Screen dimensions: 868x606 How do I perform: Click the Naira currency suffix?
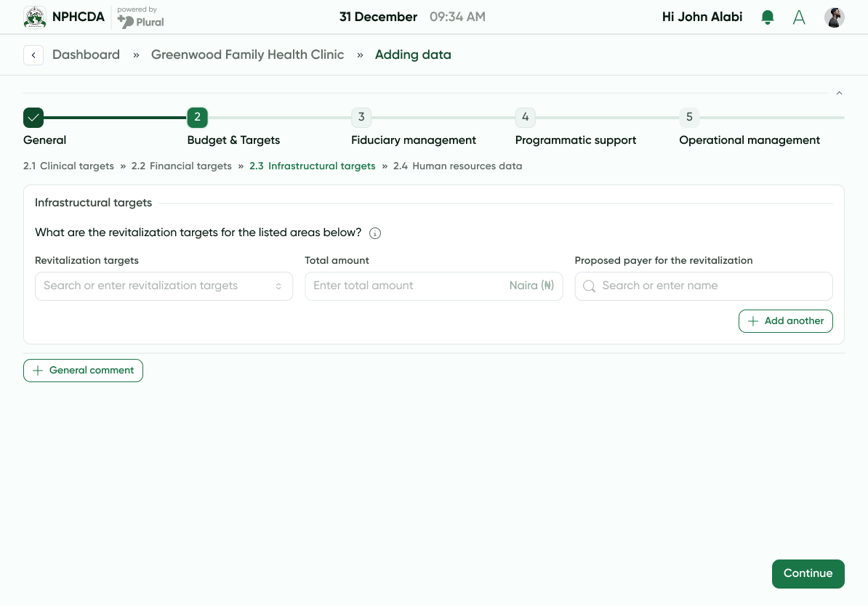[x=531, y=286]
